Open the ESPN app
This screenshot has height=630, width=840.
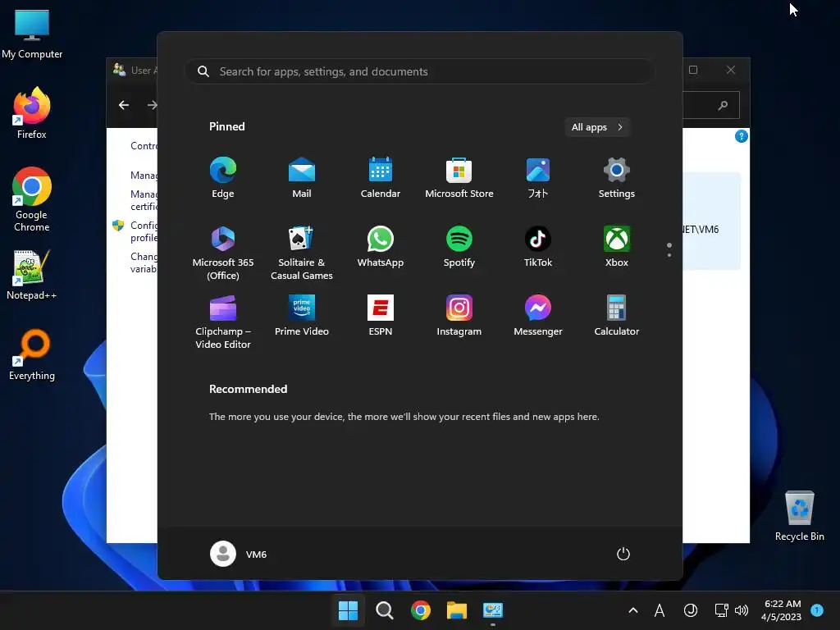tap(381, 316)
